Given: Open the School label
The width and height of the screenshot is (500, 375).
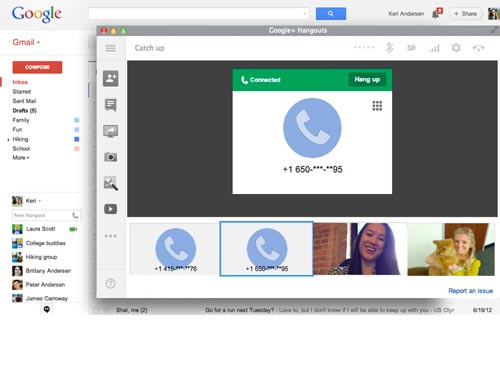Looking at the screenshot, I should [x=21, y=149].
